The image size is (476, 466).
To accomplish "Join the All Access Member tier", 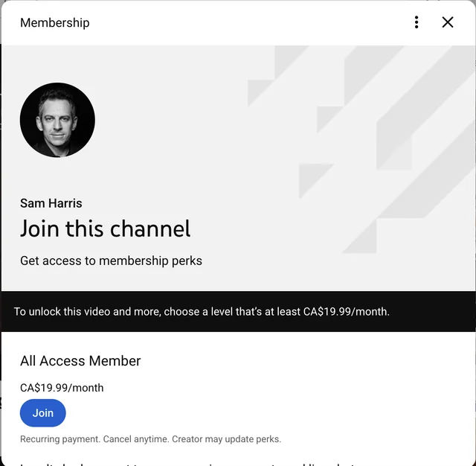I will pyautogui.click(x=43, y=413).
